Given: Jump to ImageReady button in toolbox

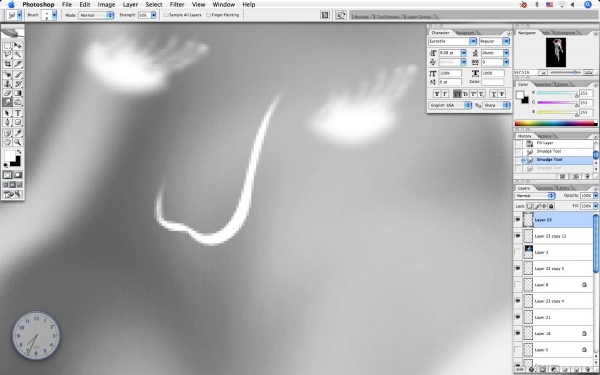Looking at the screenshot, I should pos(13,194).
